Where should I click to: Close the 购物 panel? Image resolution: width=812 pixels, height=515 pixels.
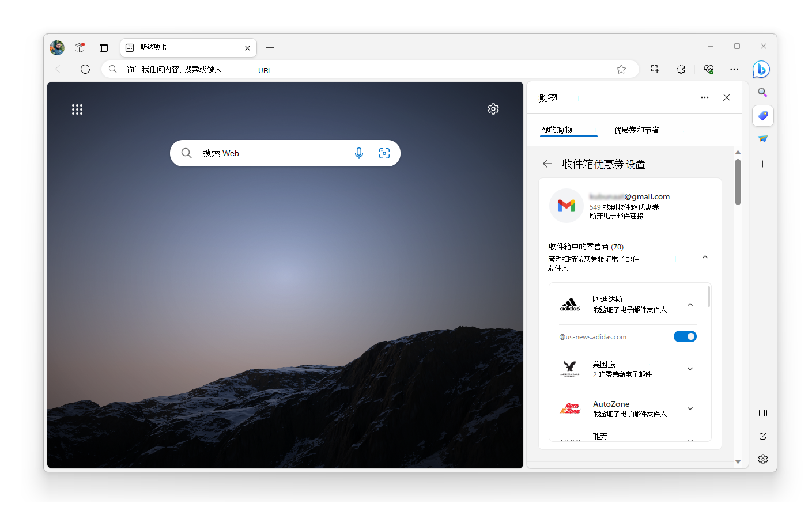pos(727,97)
